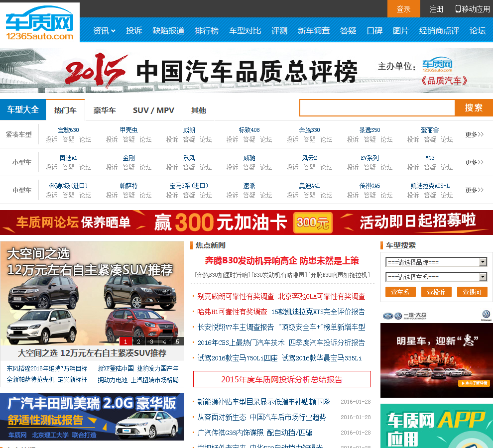Open the 评测 navigation item

click(279, 30)
